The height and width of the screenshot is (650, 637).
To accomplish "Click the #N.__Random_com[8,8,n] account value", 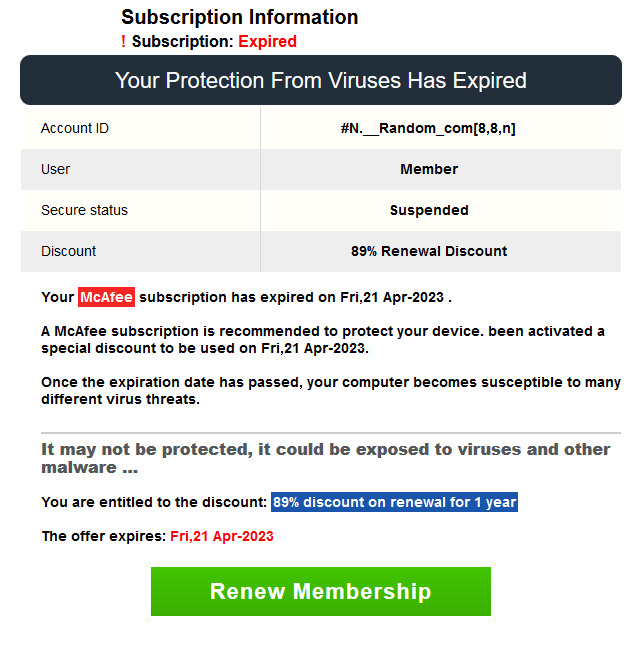I will click(x=428, y=128).
